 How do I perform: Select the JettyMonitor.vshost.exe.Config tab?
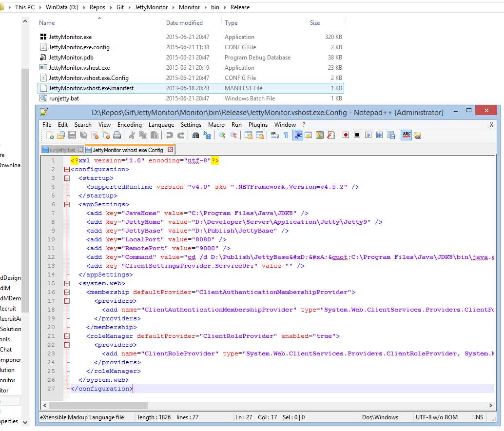click(128, 150)
